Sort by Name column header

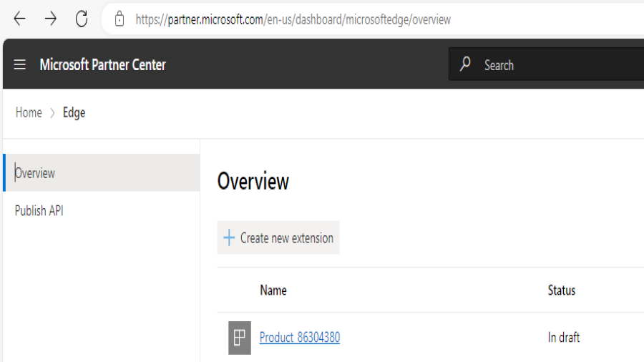pos(273,290)
